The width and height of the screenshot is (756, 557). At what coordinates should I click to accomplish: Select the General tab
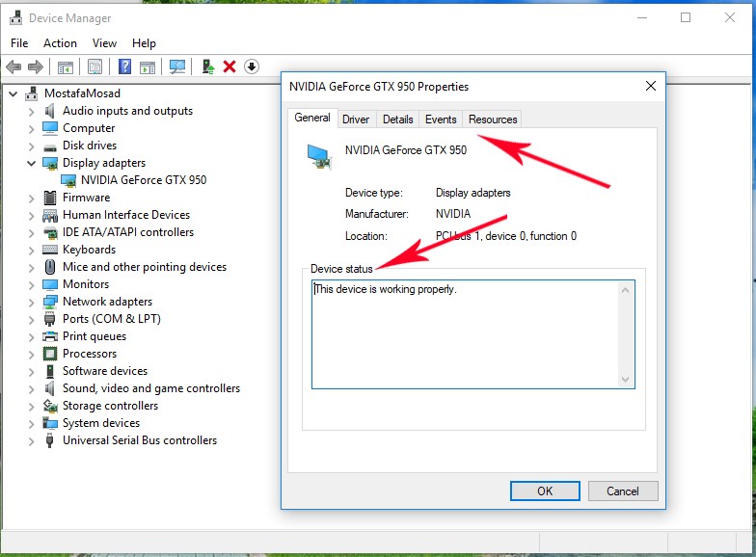(x=312, y=118)
